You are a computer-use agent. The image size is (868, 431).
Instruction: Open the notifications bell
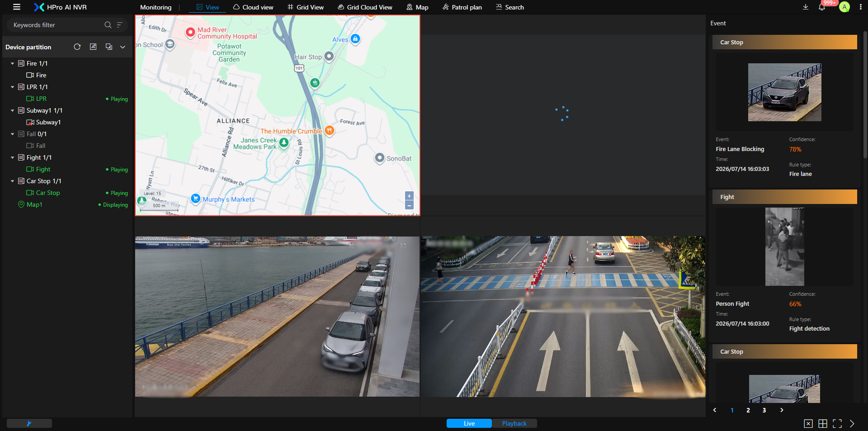(822, 7)
